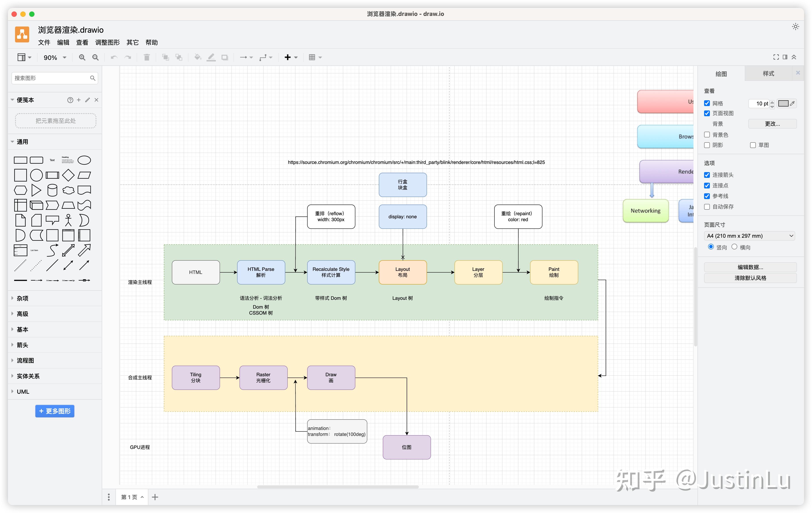The width and height of the screenshot is (812, 513).
Task: Open the connection arrow style dropdown
Action: (x=246, y=57)
